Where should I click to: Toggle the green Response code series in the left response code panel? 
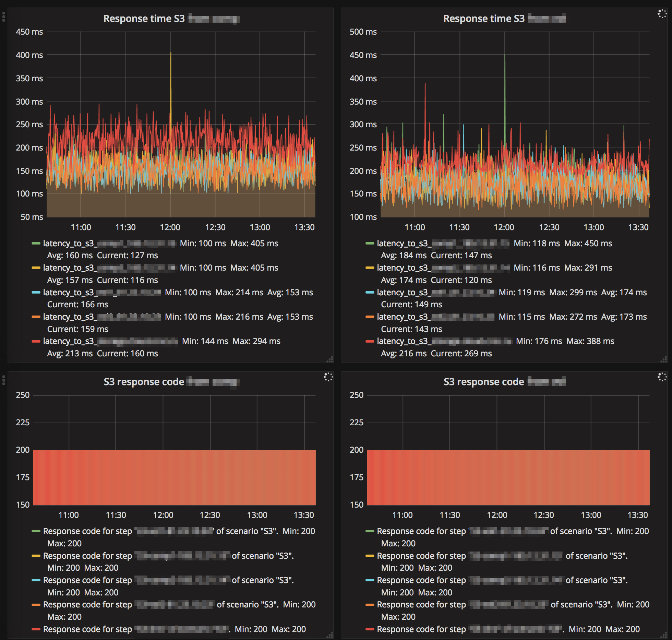click(x=160, y=531)
